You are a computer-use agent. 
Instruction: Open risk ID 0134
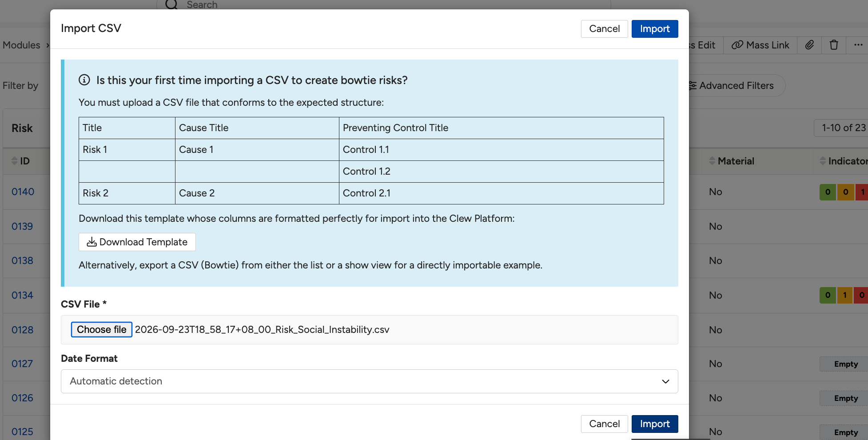point(22,295)
